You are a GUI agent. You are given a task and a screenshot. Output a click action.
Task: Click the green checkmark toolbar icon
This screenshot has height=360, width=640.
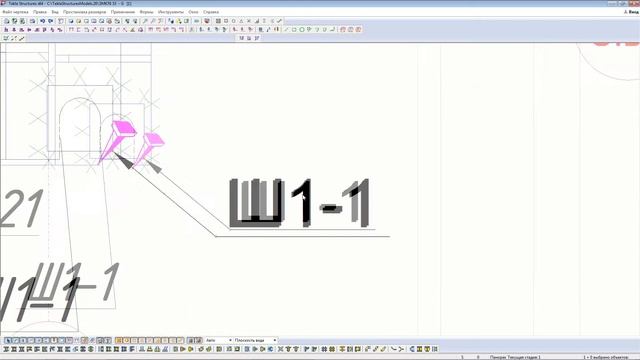pos(280,21)
